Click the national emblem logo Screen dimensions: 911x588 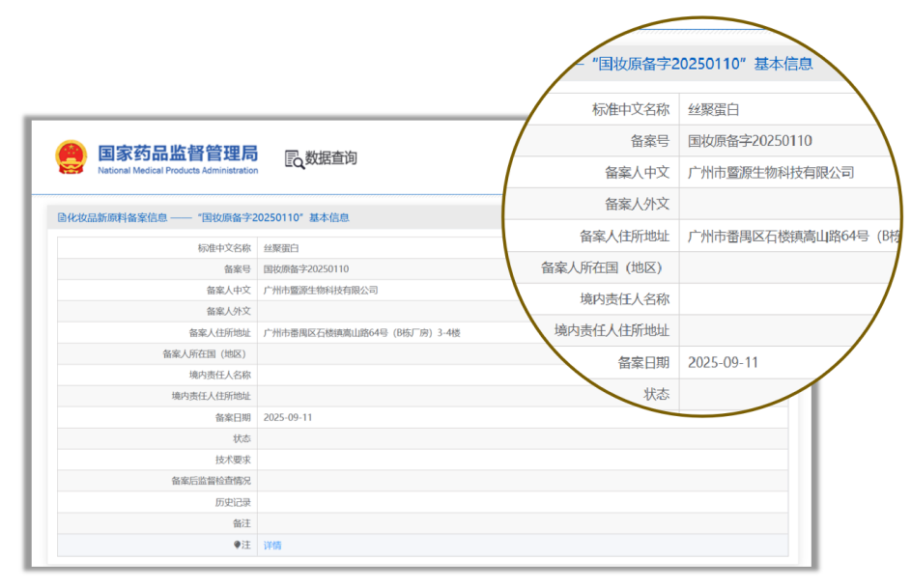point(71,157)
